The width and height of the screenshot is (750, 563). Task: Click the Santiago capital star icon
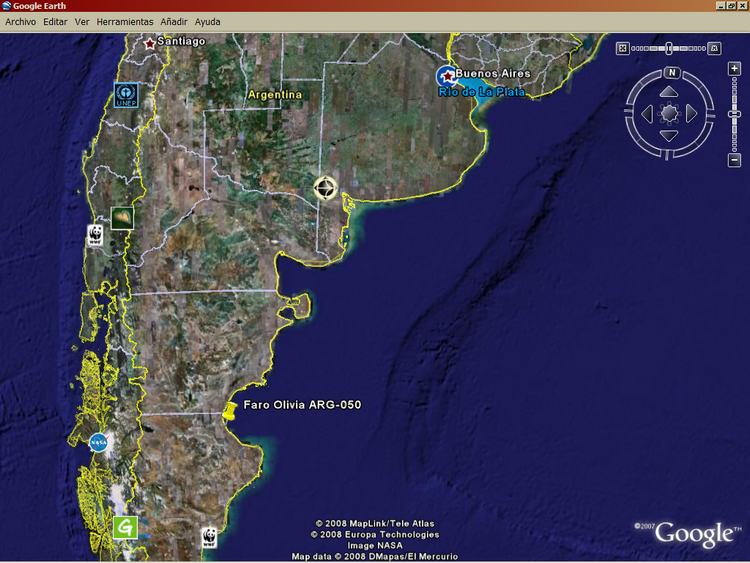(150, 44)
